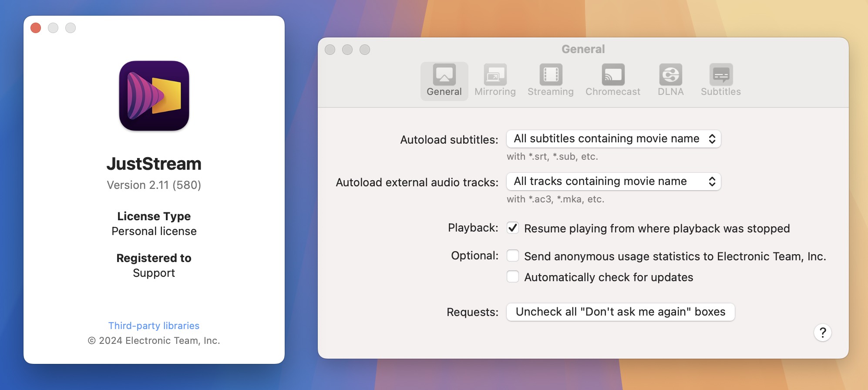Click the JustStream app icon in About window
Viewport: 868px width, 390px height.
click(x=154, y=96)
